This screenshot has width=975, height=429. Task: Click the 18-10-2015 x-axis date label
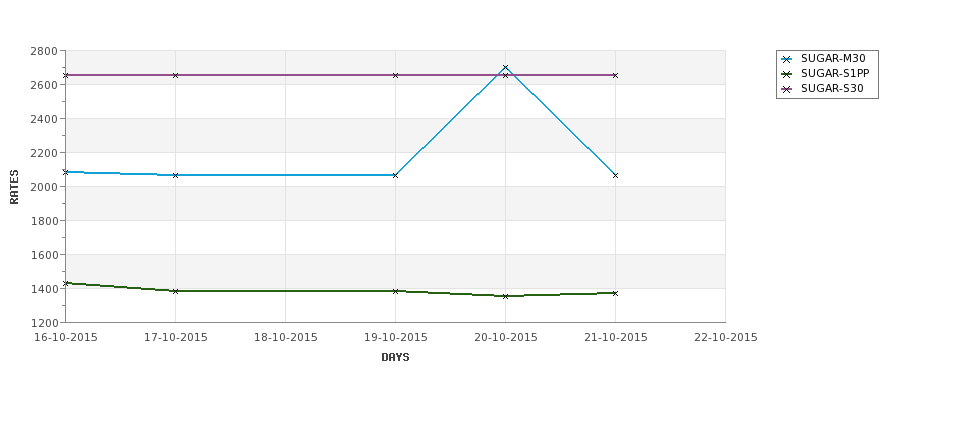(285, 338)
